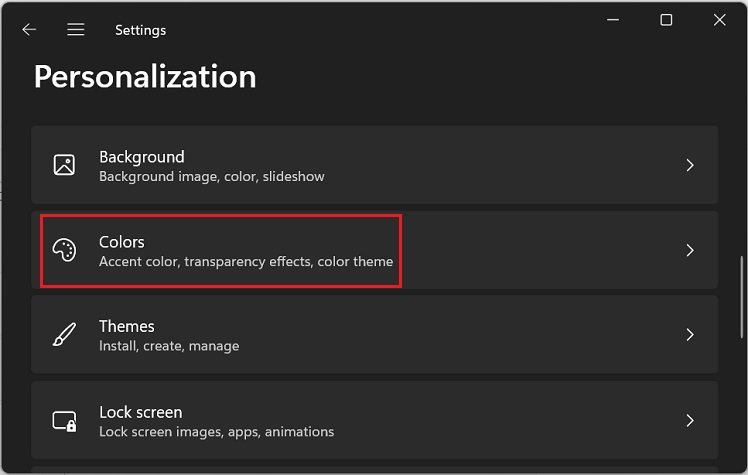Click the back arrow in Settings
Image resolution: width=748 pixels, height=475 pixels.
[29, 30]
